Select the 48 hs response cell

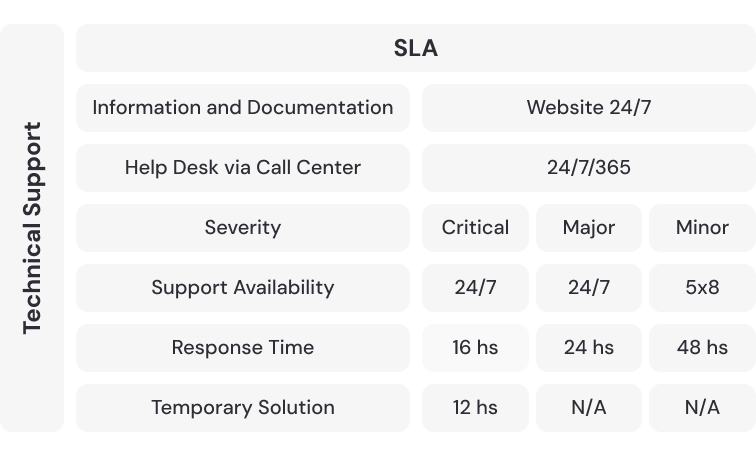702,347
